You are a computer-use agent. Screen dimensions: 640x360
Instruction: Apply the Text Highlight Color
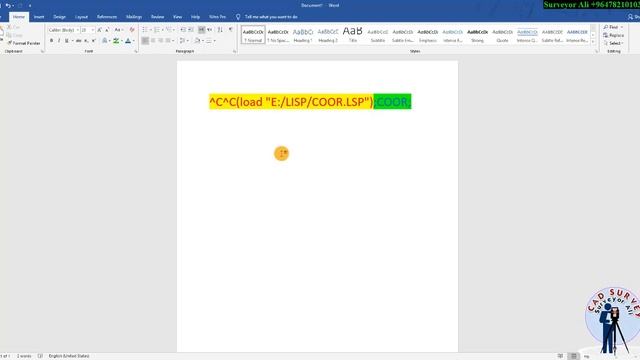coord(116,41)
